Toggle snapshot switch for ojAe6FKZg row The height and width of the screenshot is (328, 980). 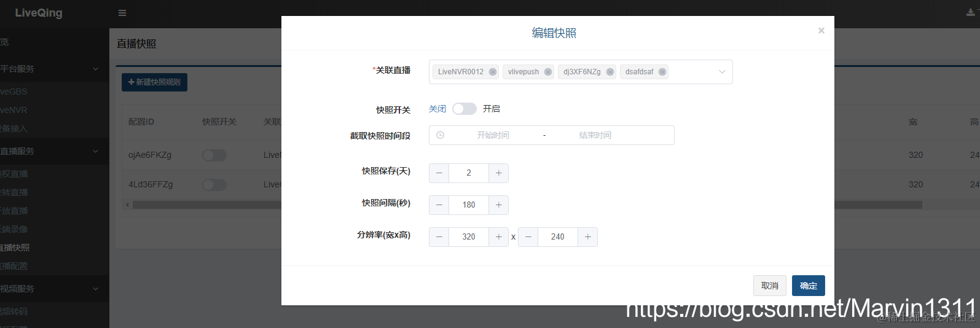pyautogui.click(x=214, y=155)
